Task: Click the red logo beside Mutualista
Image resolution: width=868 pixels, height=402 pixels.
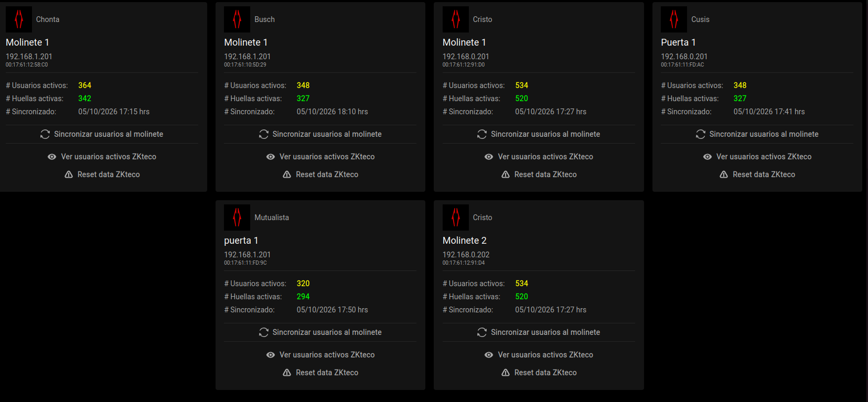Action: (x=237, y=218)
